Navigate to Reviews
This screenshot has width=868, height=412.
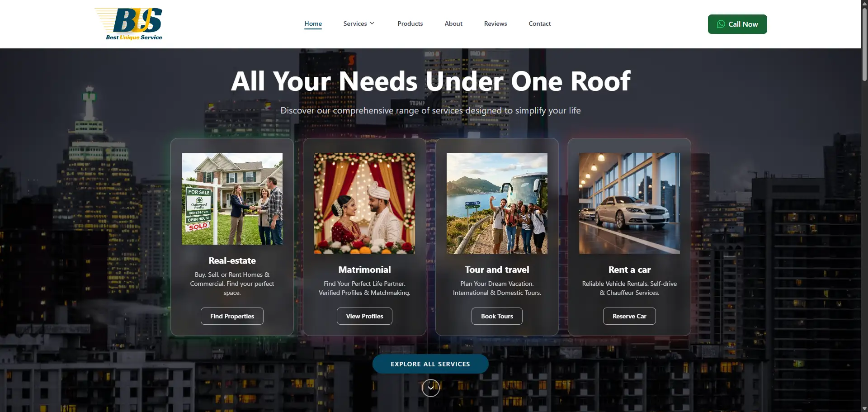click(495, 24)
